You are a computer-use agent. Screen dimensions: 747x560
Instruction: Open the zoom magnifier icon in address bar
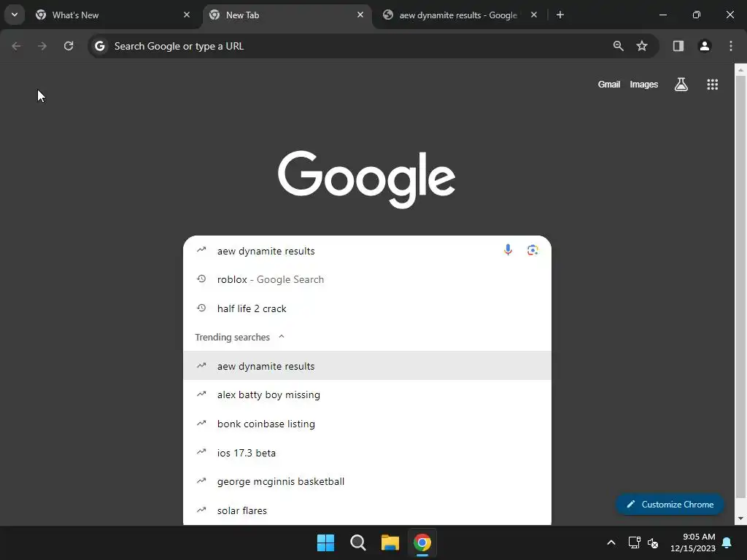619,46
